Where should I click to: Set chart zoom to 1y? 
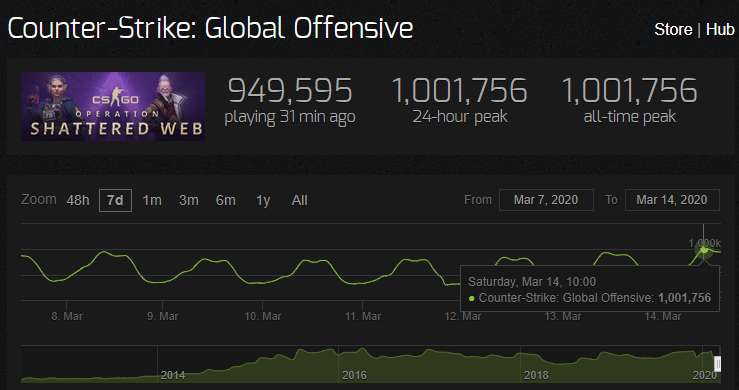263,200
